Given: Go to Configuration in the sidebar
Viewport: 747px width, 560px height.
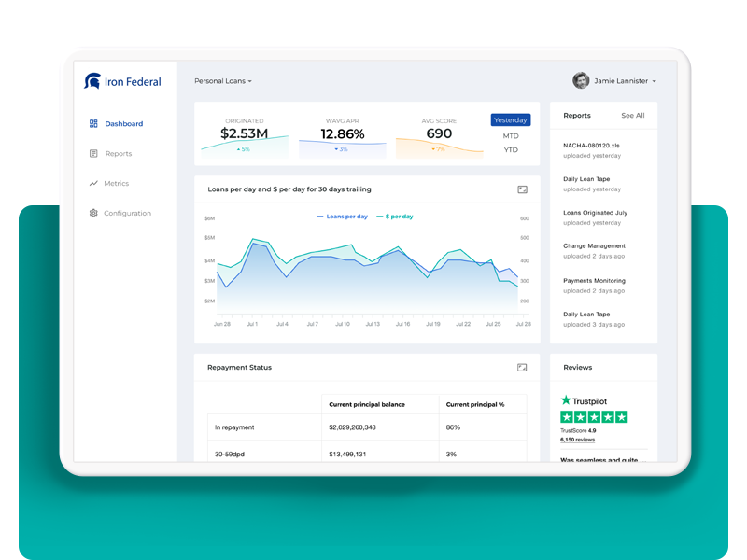Looking at the screenshot, I should (x=127, y=213).
